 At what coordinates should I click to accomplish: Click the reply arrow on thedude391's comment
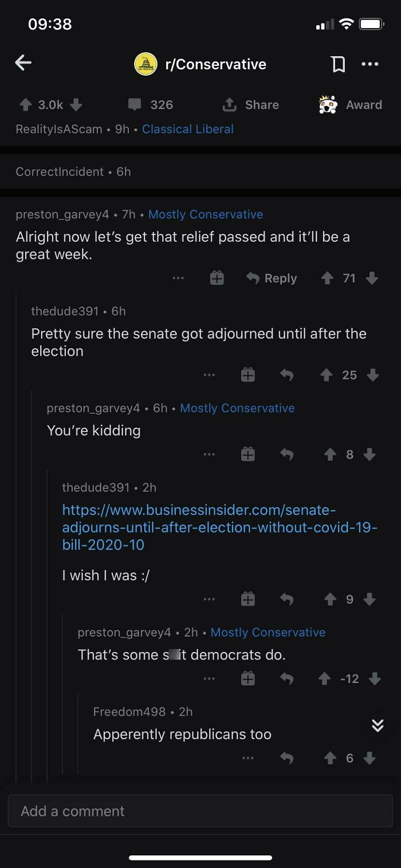click(x=287, y=375)
